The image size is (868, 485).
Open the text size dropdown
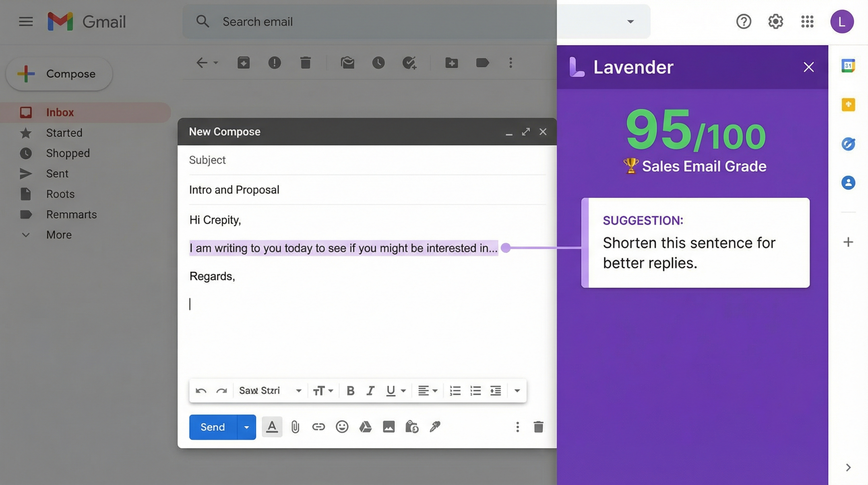323,391
